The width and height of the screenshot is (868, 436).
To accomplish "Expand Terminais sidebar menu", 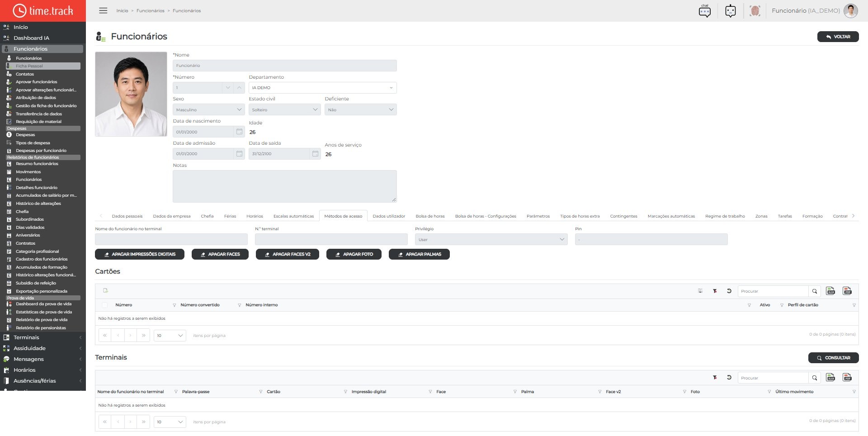I will point(43,337).
